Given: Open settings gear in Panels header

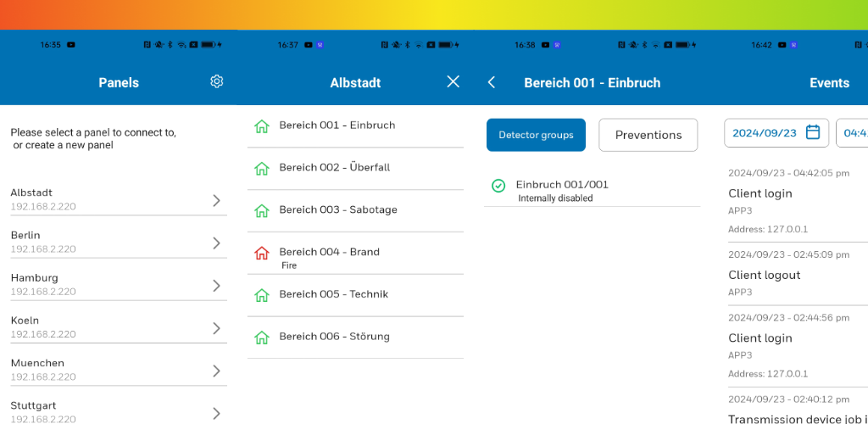Looking at the screenshot, I should pos(216,82).
